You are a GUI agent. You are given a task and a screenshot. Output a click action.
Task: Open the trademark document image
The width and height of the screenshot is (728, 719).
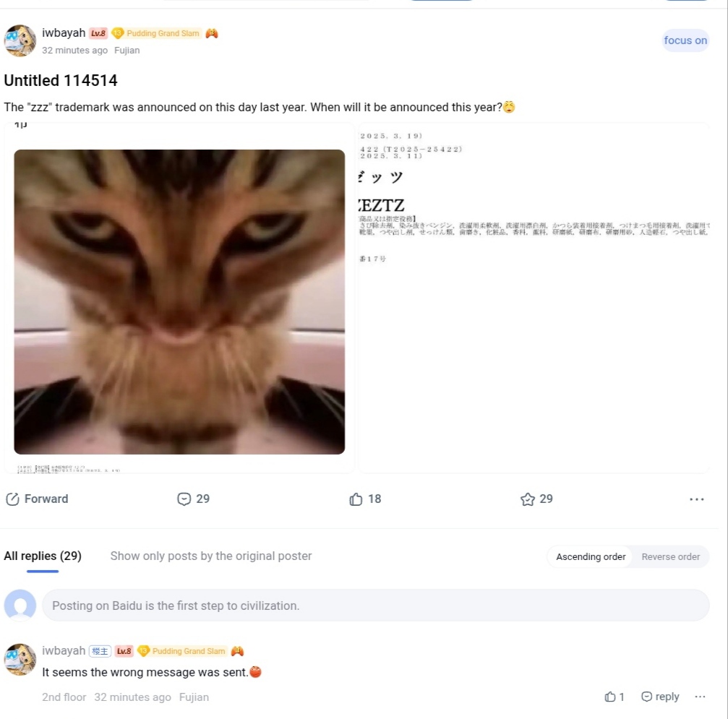(534, 298)
